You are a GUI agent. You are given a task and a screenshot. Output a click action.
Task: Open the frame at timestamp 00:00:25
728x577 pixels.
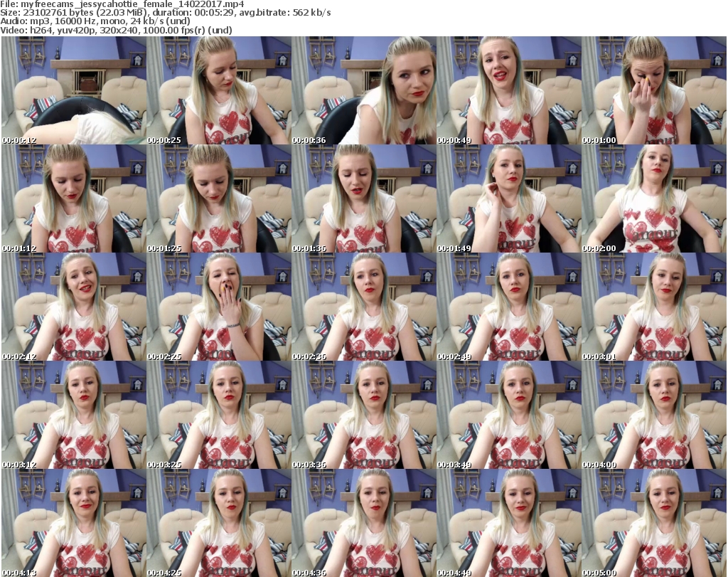click(x=219, y=90)
